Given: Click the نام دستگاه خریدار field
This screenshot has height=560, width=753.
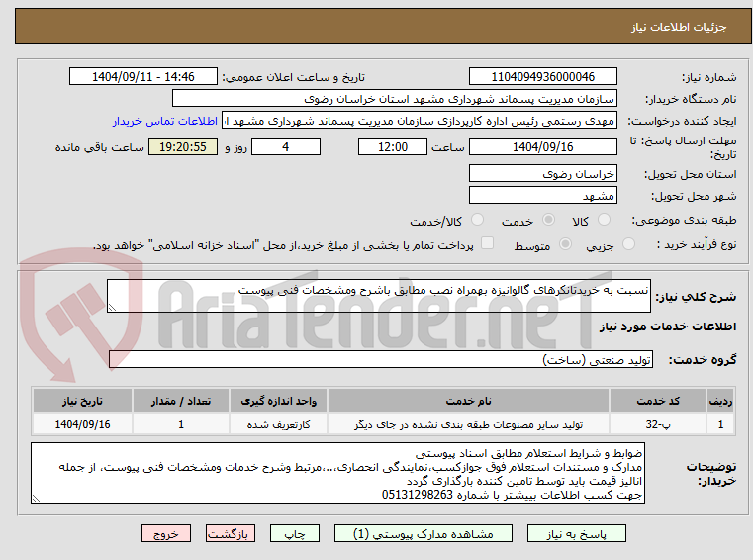Looking at the screenshot, I should click(394, 99).
